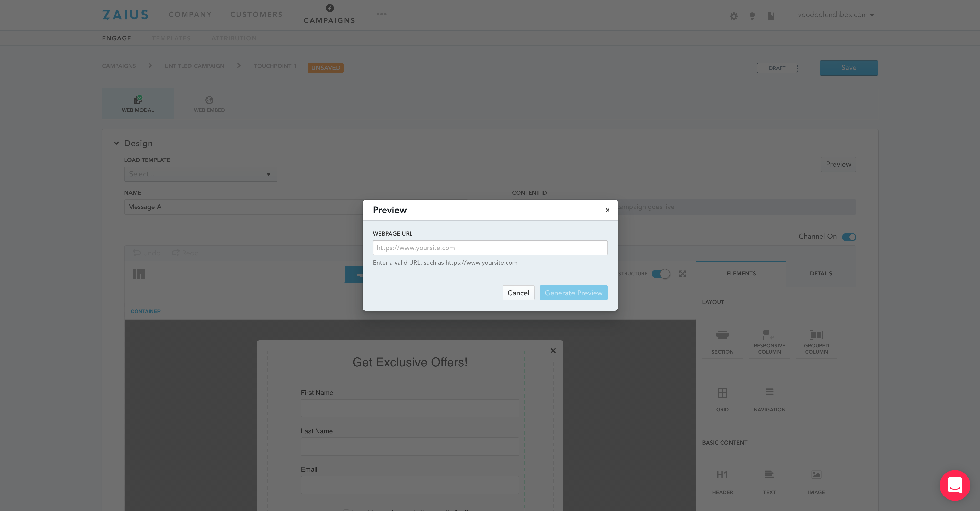This screenshot has height=511, width=980.
Task: Click the Last Name form field
Action: tap(410, 447)
